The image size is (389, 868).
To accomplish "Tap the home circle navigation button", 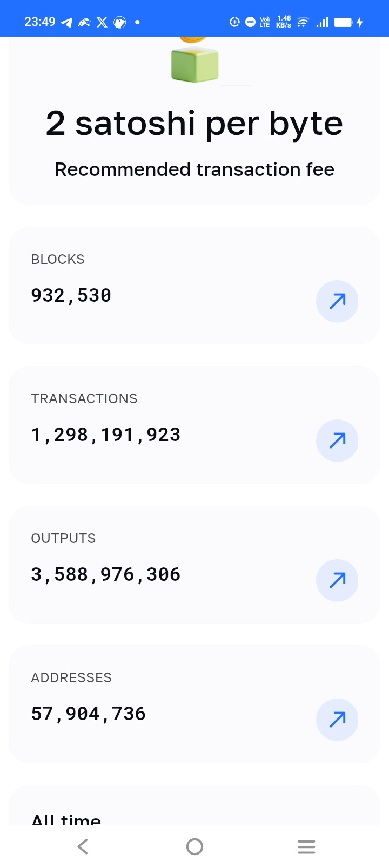I will click(194, 846).
